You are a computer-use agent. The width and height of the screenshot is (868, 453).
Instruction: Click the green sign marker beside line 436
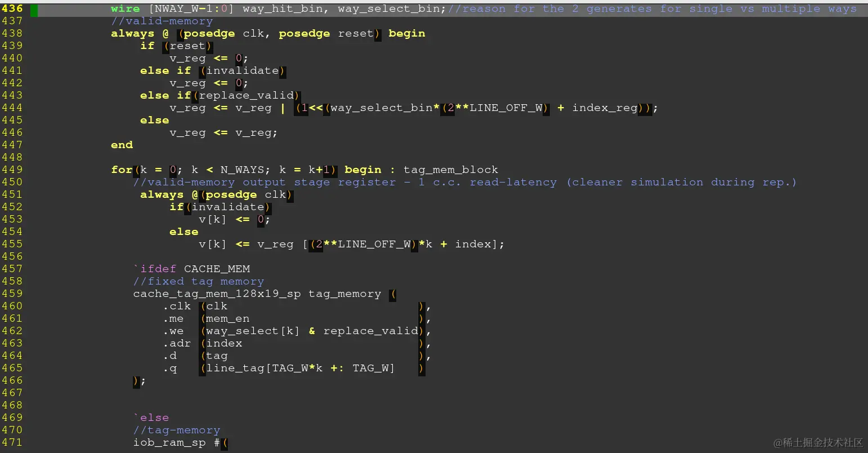(34, 10)
